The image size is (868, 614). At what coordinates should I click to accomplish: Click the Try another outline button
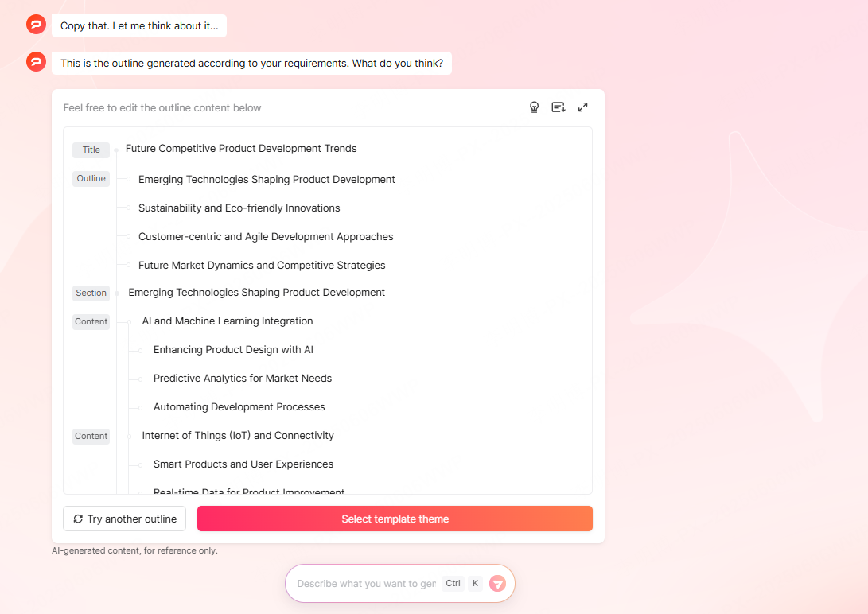click(124, 519)
